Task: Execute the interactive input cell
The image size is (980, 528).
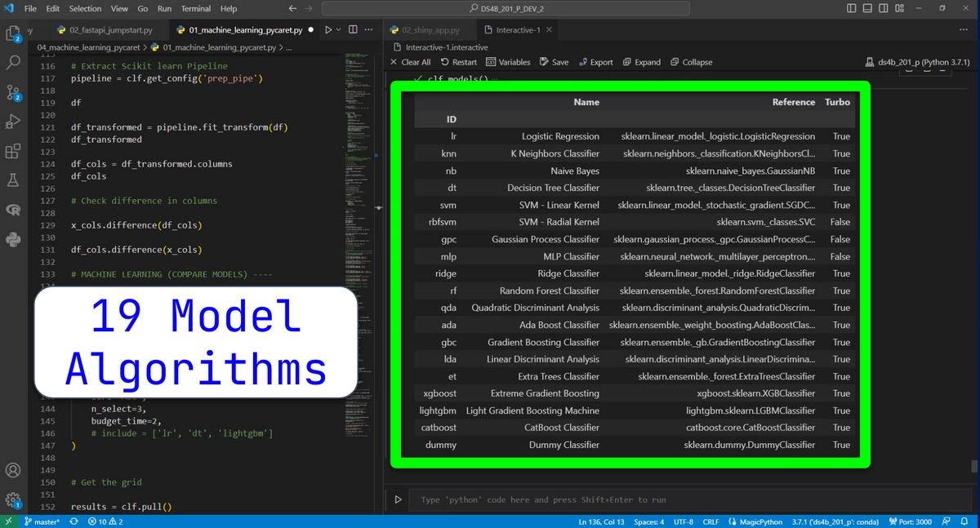Action: coord(399,499)
